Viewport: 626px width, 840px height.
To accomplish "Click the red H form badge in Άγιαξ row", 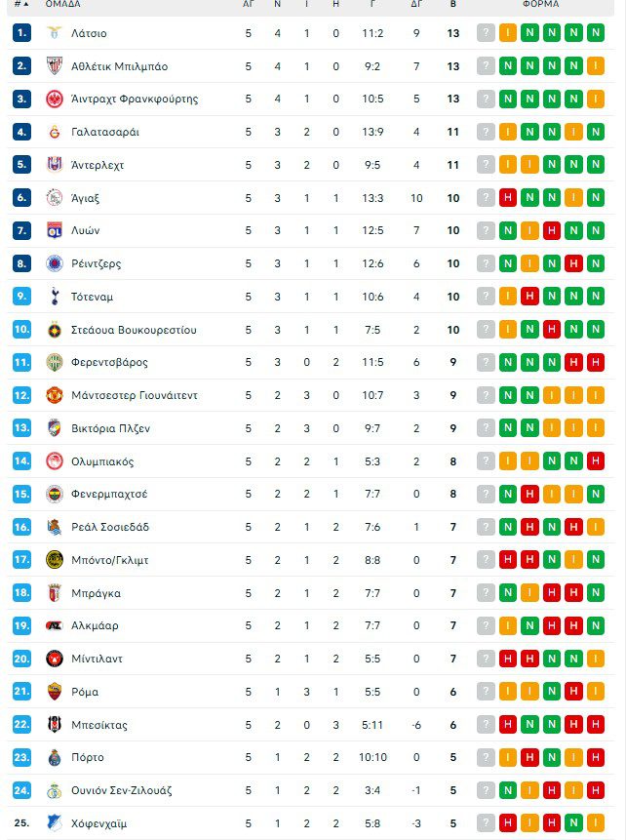I will pos(508,198).
